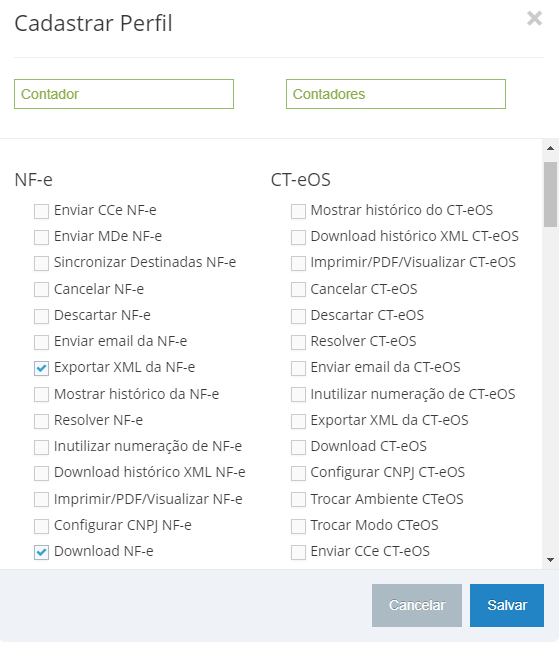The width and height of the screenshot is (559, 652).
Task: Check Enviar email da CT-eOS
Action: (298, 368)
